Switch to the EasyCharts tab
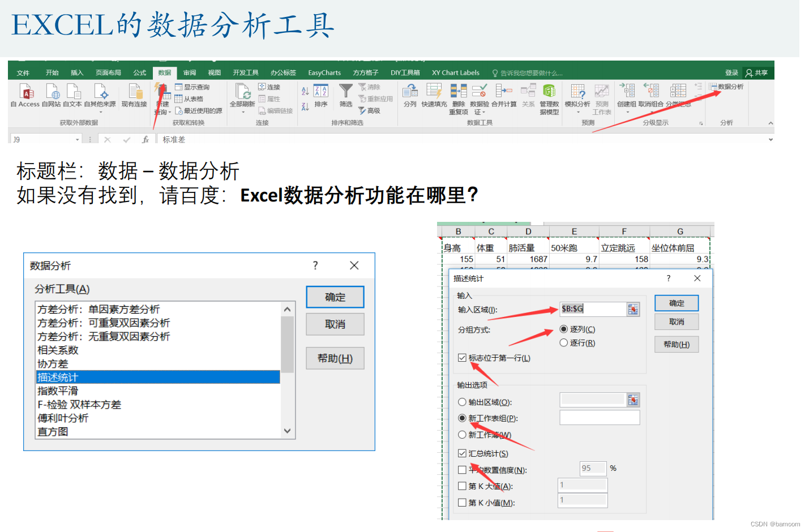Viewport: 809px width, 532px height. [324, 73]
